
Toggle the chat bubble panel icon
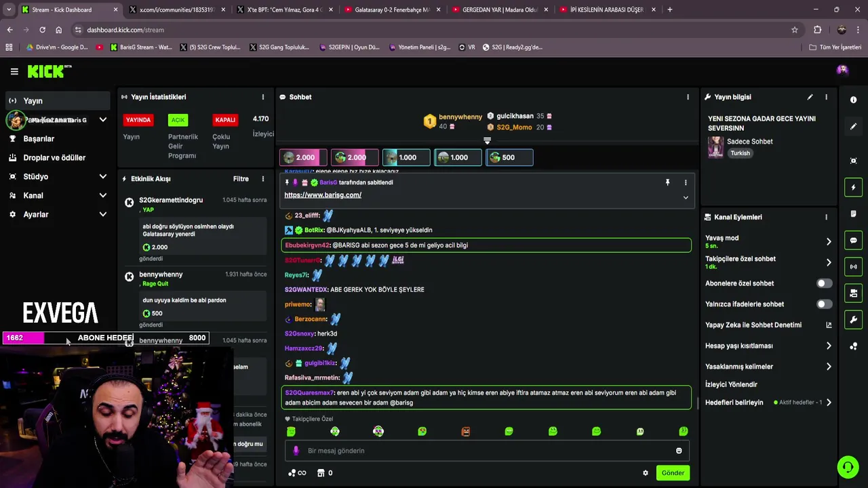click(853, 240)
